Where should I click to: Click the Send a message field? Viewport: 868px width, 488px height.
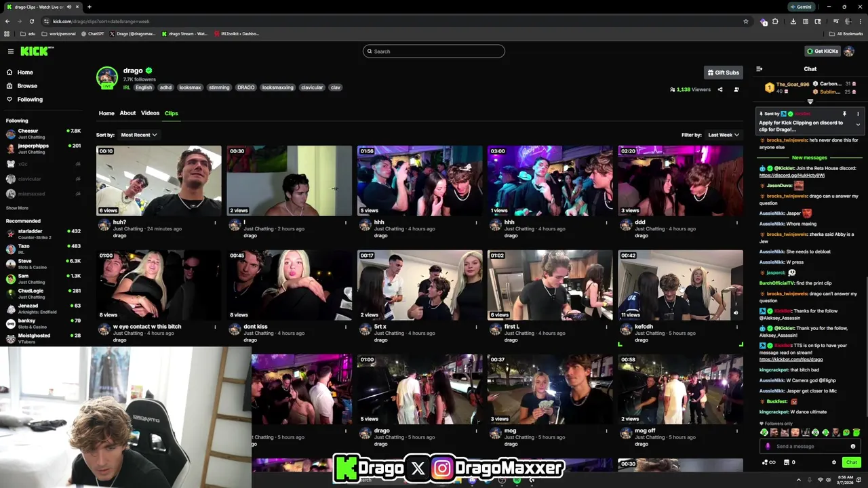pyautogui.click(x=810, y=447)
